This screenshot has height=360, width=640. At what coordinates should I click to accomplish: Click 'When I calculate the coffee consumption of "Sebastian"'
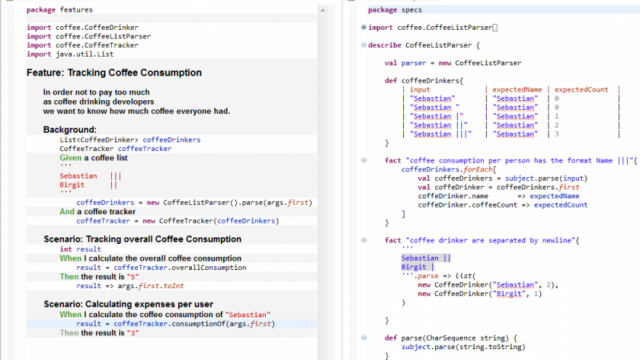click(x=165, y=315)
